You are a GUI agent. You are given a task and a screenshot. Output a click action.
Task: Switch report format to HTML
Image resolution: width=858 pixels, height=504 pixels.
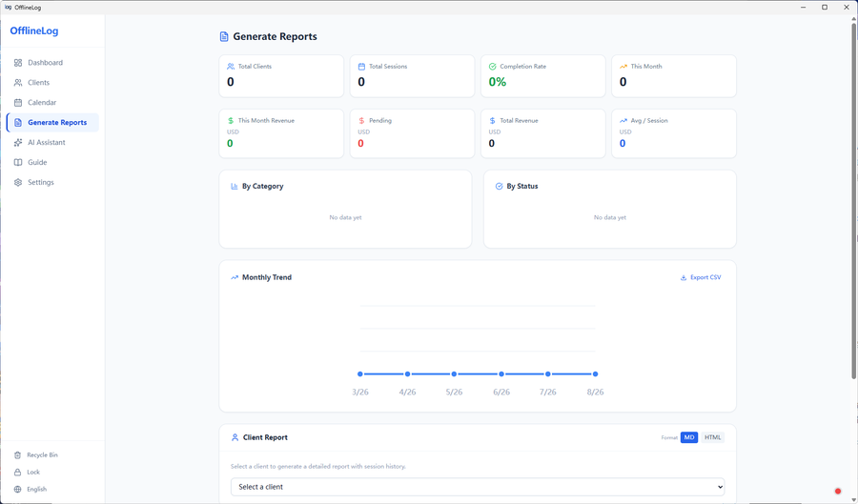(712, 437)
